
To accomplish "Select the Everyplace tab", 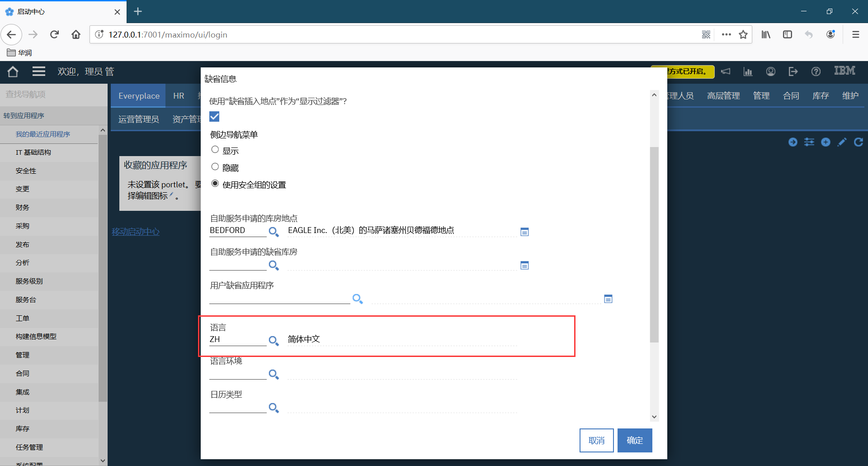I will (138, 95).
